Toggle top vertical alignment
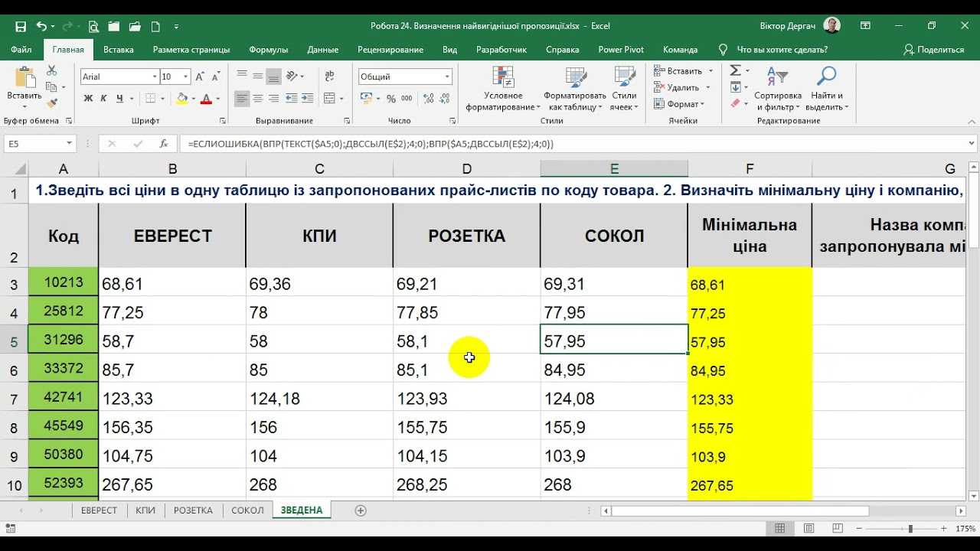The height and width of the screenshot is (551, 980). pos(242,74)
